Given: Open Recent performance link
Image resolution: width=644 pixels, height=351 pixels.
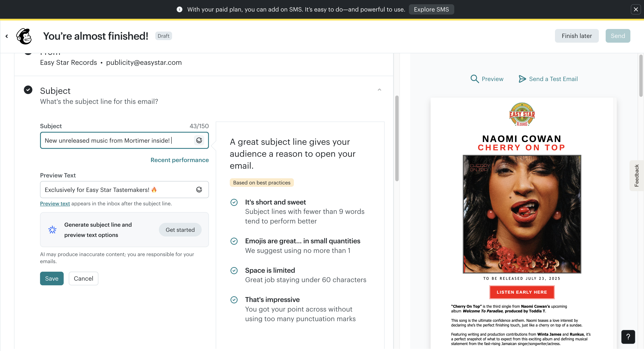Looking at the screenshot, I should point(180,160).
